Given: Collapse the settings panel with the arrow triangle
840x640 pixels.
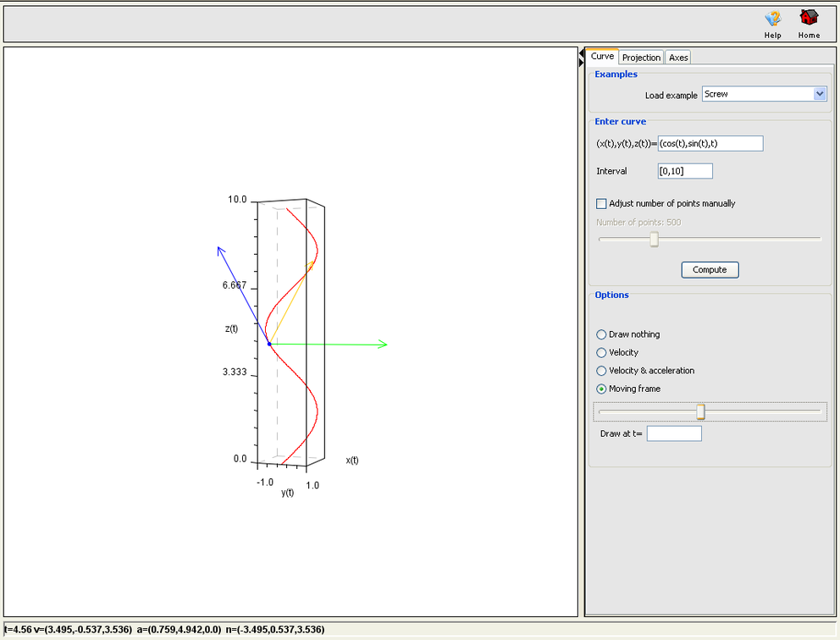Looking at the screenshot, I should click(581, 55).
